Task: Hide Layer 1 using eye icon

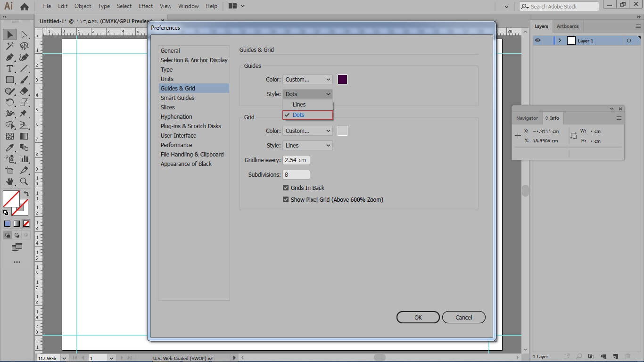Action: pos(538,41)
